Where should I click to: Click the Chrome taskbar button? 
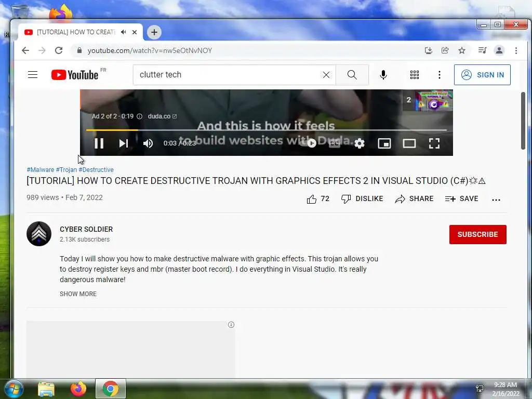(111, 389)
